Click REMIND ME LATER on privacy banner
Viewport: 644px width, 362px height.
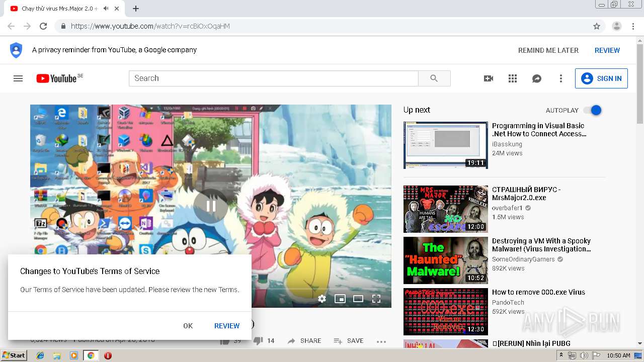(548, 50)
